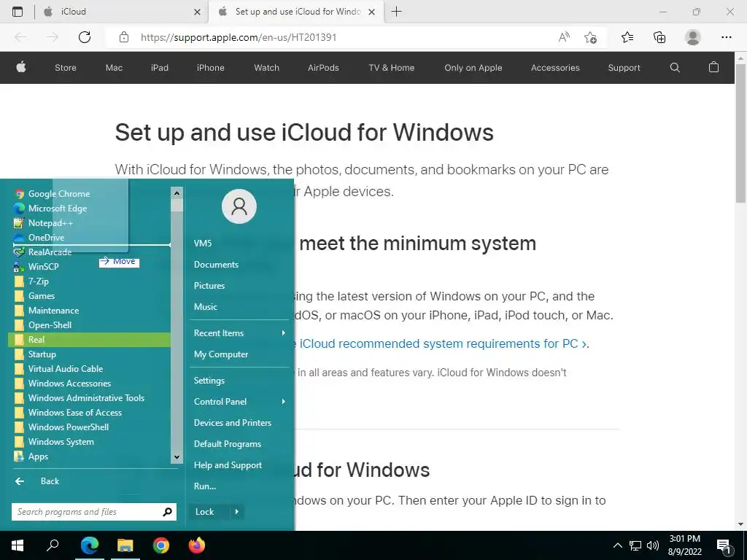Open AirPods in Apple navigation bar
Screen dimensions: 747x560
[323, 68]
